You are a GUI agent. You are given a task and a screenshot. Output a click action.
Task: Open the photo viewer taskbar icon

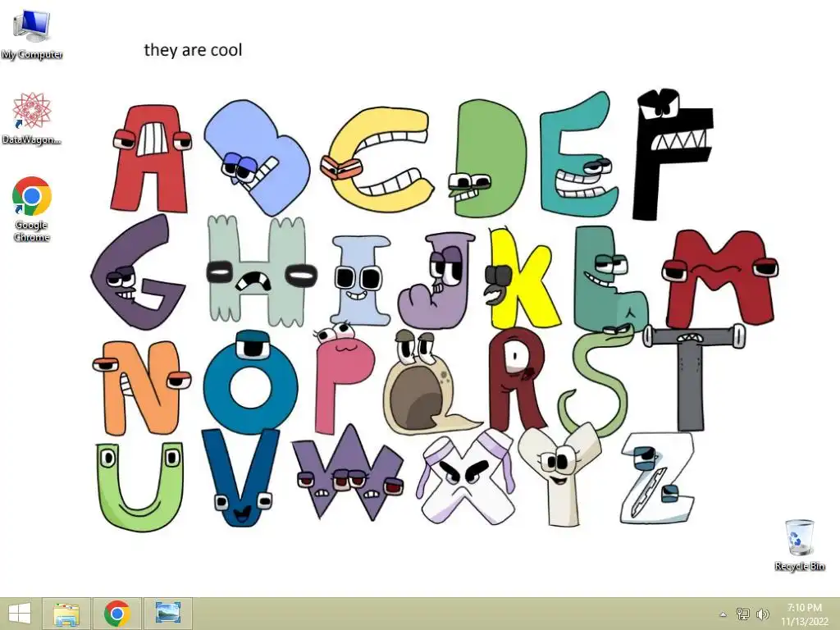[167, 614]
